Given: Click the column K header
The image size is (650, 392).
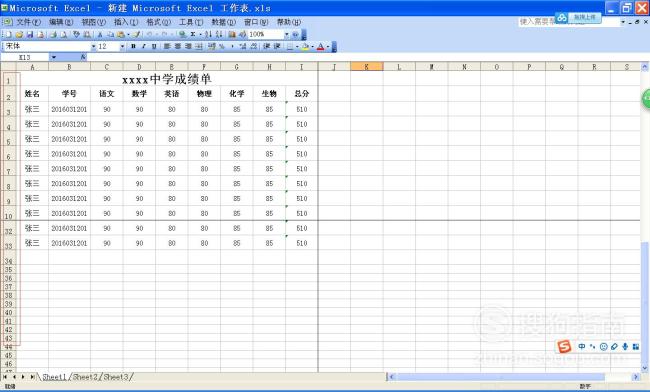Looking at the screenshot, I should [366, 66].
